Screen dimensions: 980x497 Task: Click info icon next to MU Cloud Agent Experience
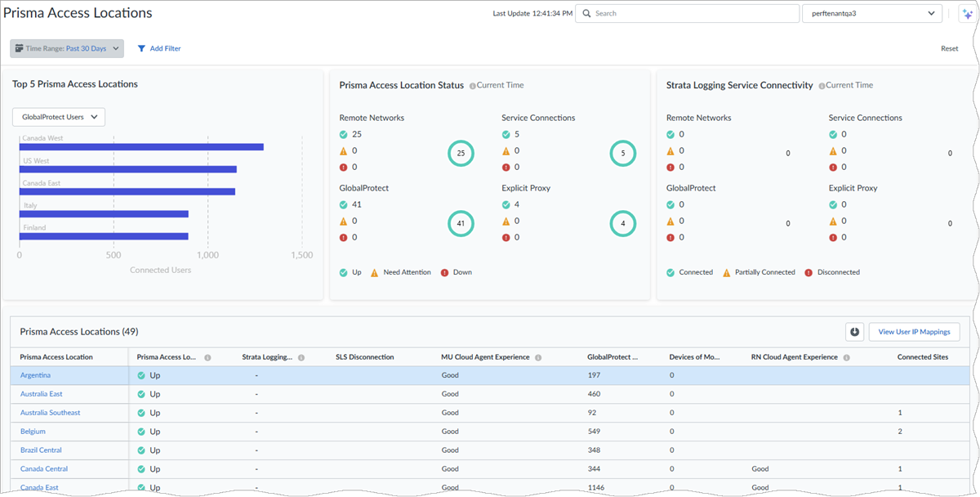[x=538, y=357]
